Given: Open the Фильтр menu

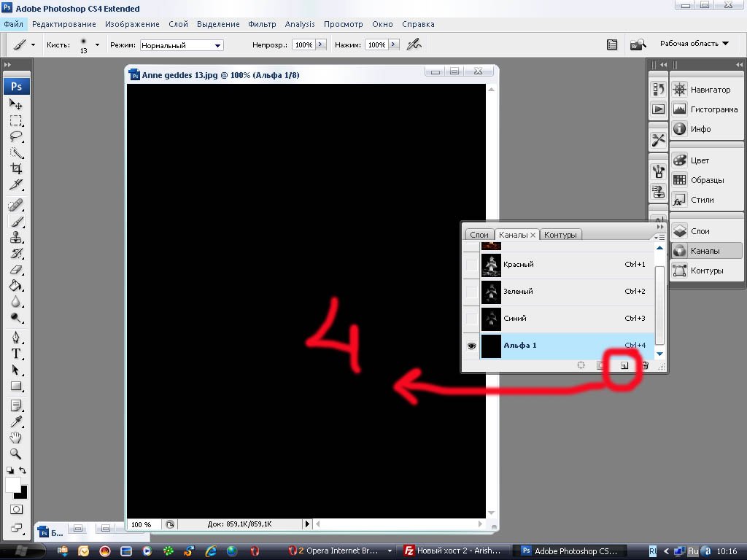Looking at the screenshot, I should [x=262, y=24].
